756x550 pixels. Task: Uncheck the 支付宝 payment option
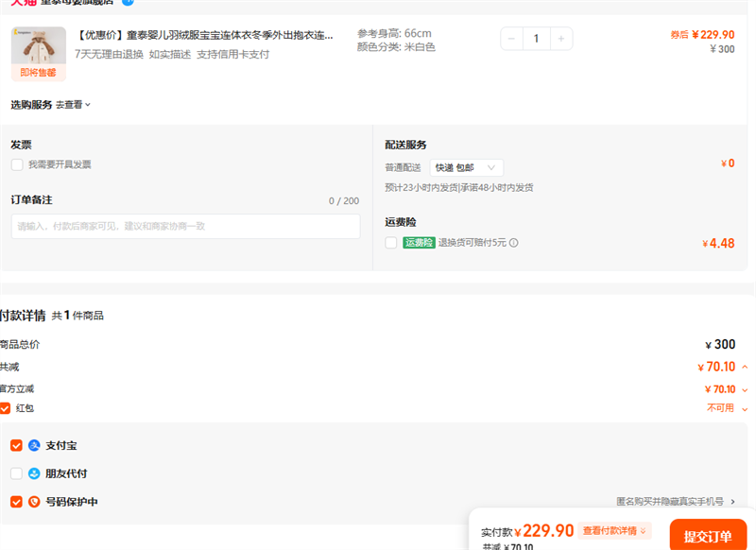[x=16, y=445]
